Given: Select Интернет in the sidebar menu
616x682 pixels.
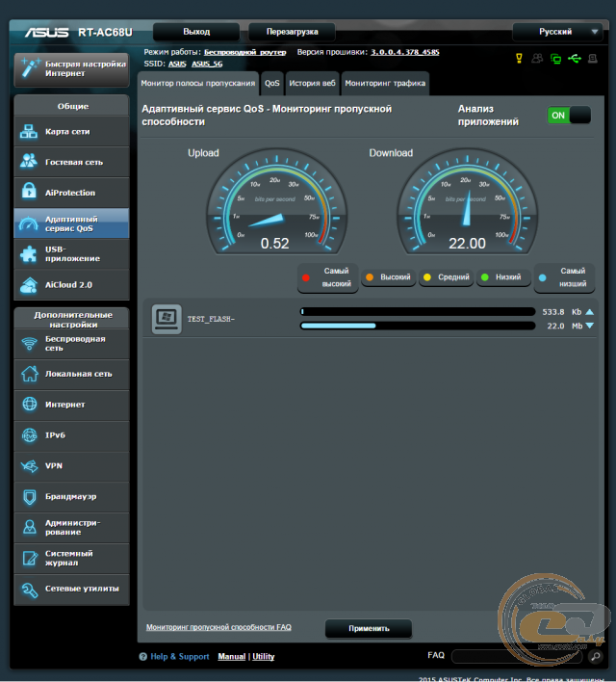Looking at the screenshot, I should pyautogui.click(x=72, y=405).
